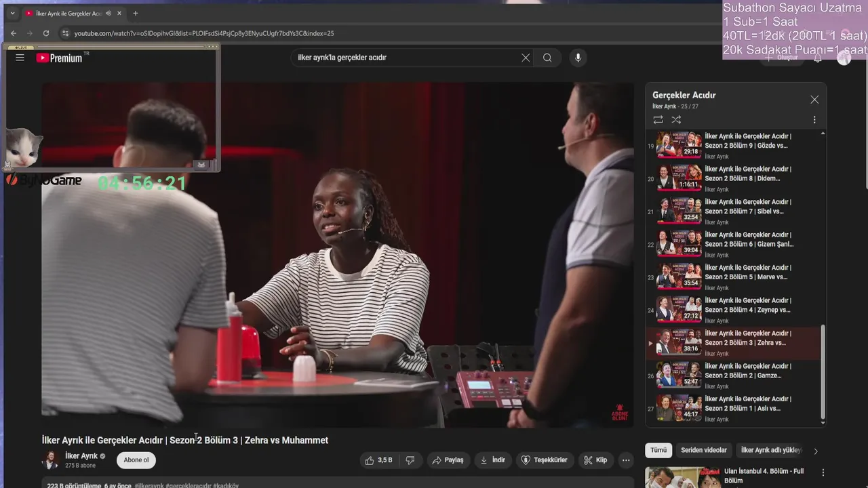Click the video player to pause
868x488 pixels.
pos(337,255)
